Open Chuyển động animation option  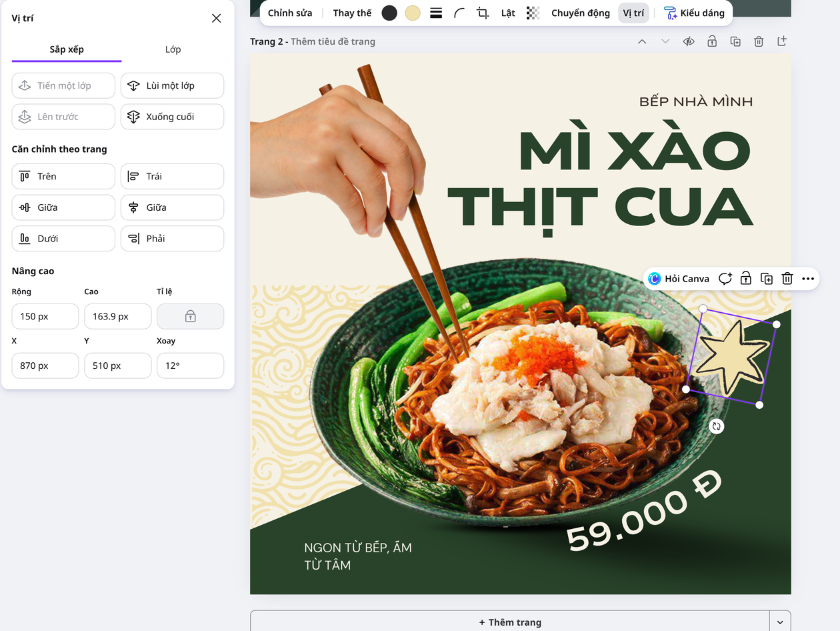581,13
